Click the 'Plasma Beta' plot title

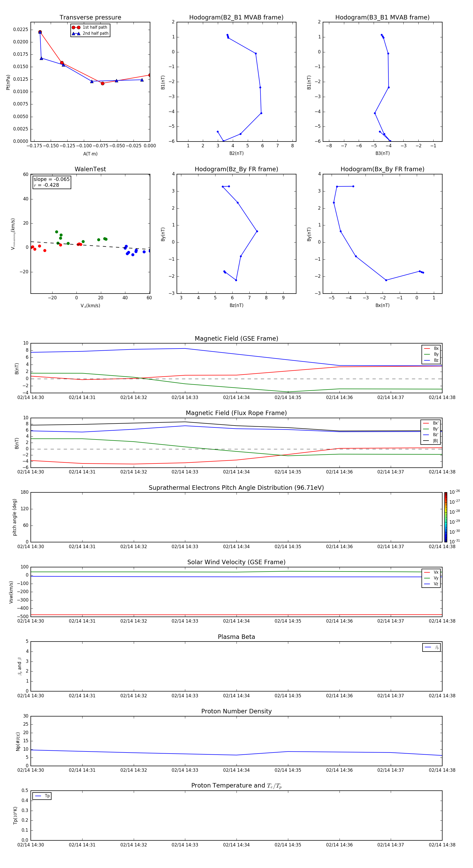point(236,637)
